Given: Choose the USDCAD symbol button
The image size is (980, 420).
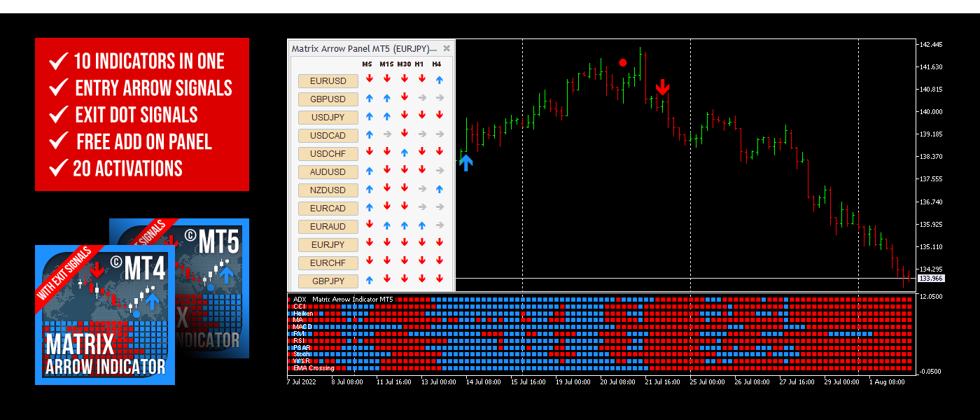Looking at the screenshot, I should pyautogui.click(x=328, y=135).
